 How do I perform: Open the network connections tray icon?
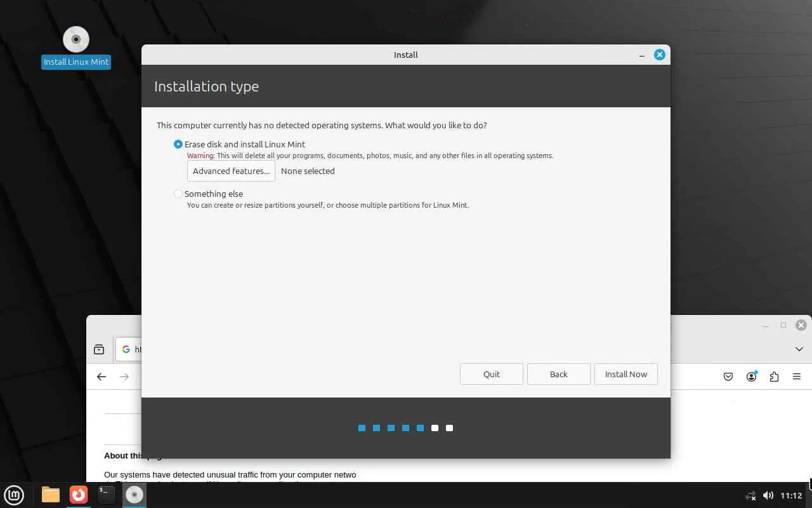pyautogui.click(x=750, y=496)
